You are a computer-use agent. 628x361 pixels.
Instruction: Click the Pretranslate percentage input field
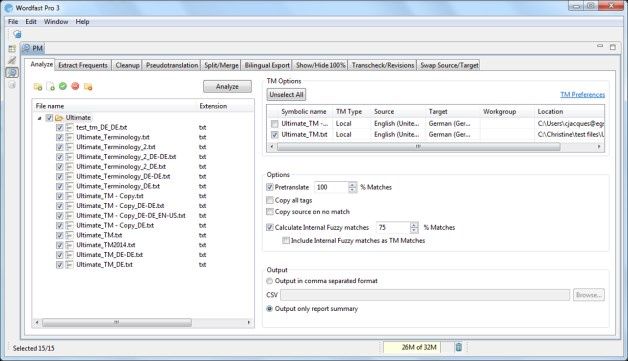(331, 187)
